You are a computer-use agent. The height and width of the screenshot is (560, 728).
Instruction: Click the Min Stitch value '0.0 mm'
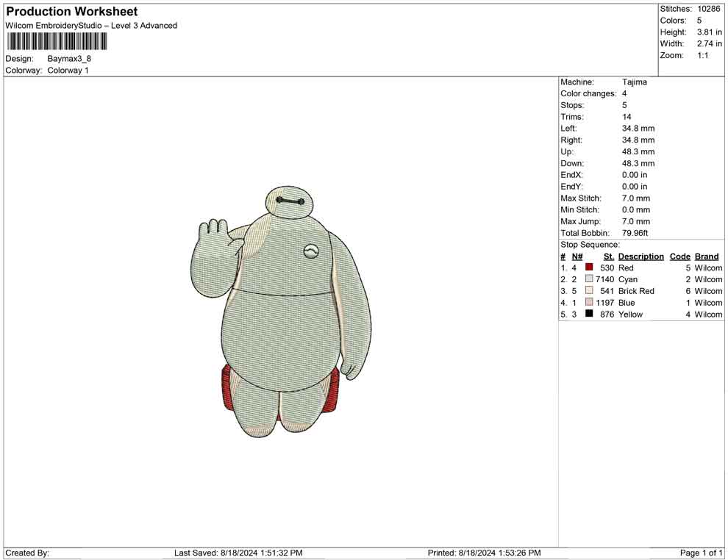pos(636,209)
